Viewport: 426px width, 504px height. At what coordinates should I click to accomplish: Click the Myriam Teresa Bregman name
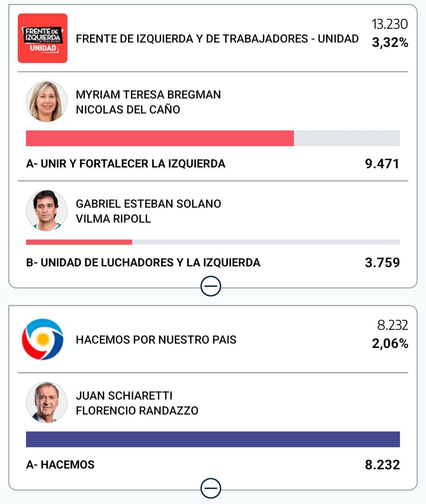click(x=148, y=95)
